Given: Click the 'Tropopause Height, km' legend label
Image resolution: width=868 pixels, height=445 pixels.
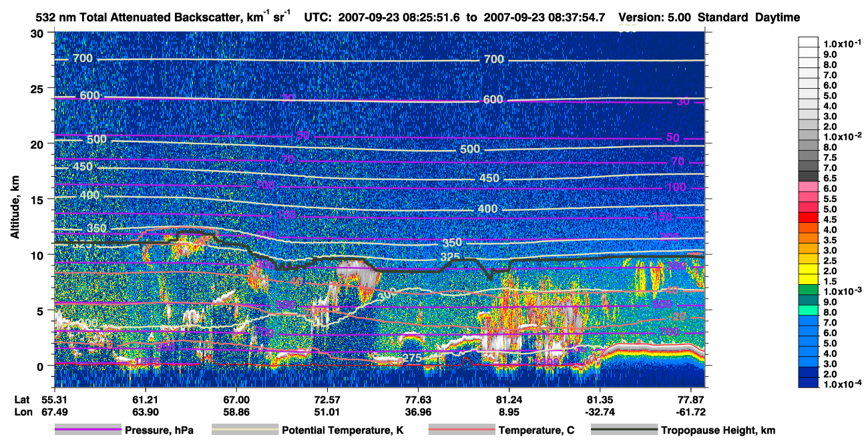Looking at the screenshot, I should (718, 431).
